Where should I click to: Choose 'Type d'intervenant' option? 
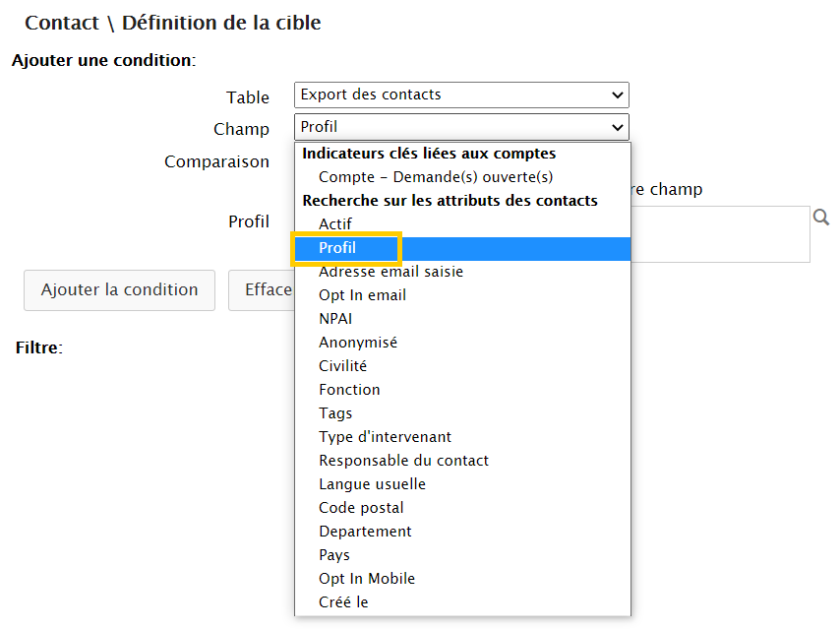[x=385, y=437]
